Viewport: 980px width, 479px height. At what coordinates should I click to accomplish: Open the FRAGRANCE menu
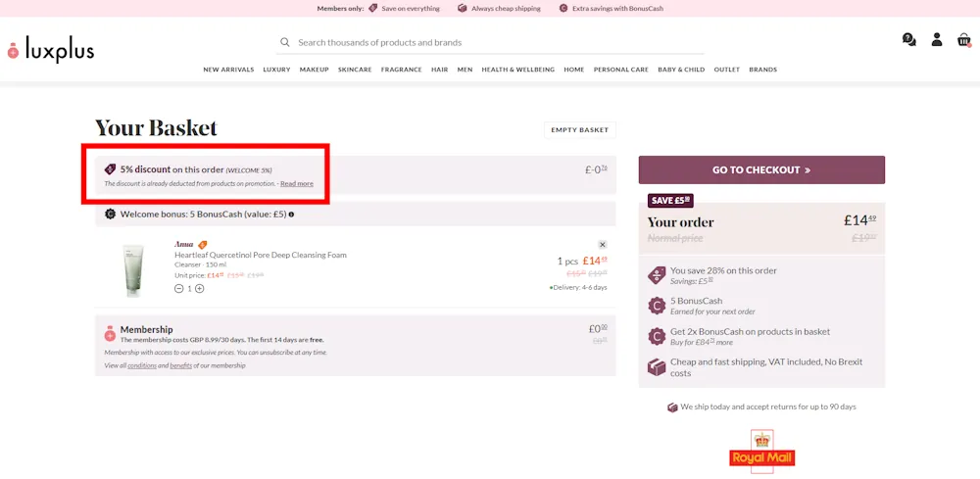tap(401, 70)
